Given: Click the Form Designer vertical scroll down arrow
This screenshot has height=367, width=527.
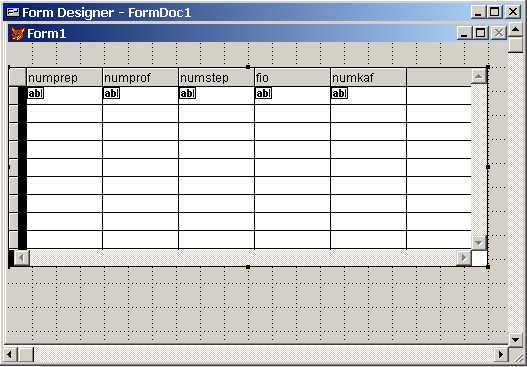Looking at the screenshot, I should 516,339.
